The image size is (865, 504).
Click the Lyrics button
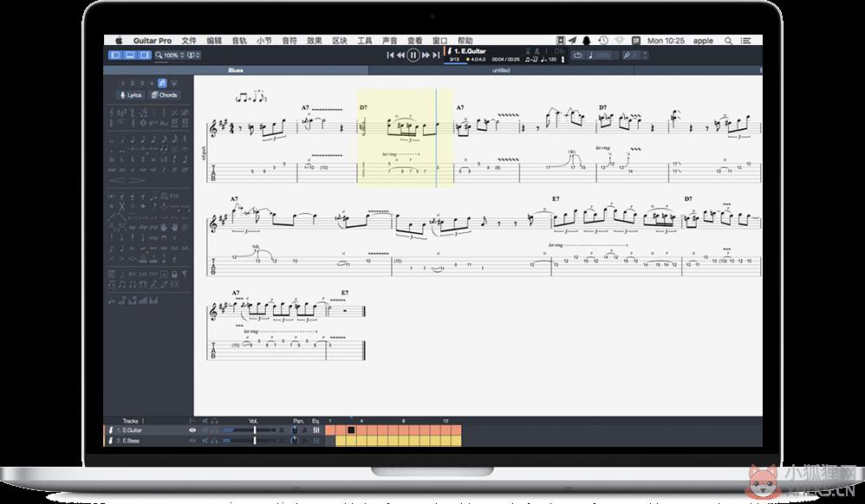point(131,95)
